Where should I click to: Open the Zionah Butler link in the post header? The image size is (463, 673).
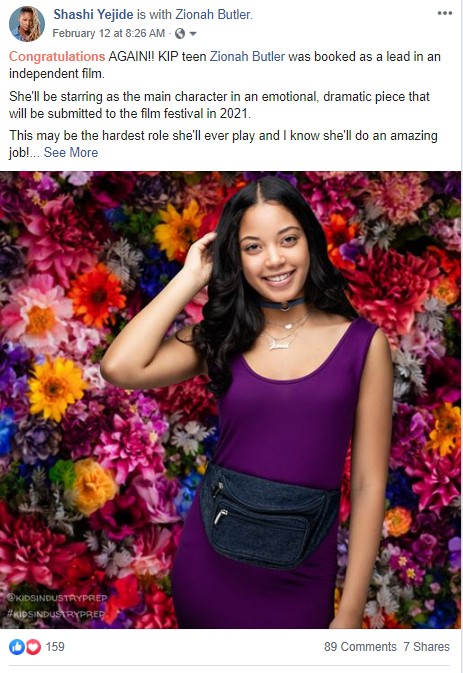click(213, 15)
